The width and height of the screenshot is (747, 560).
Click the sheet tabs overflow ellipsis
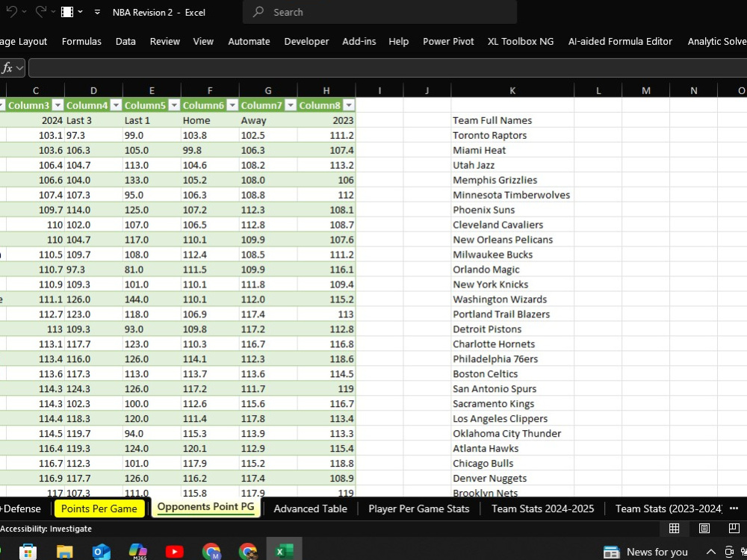pos(734,508)
